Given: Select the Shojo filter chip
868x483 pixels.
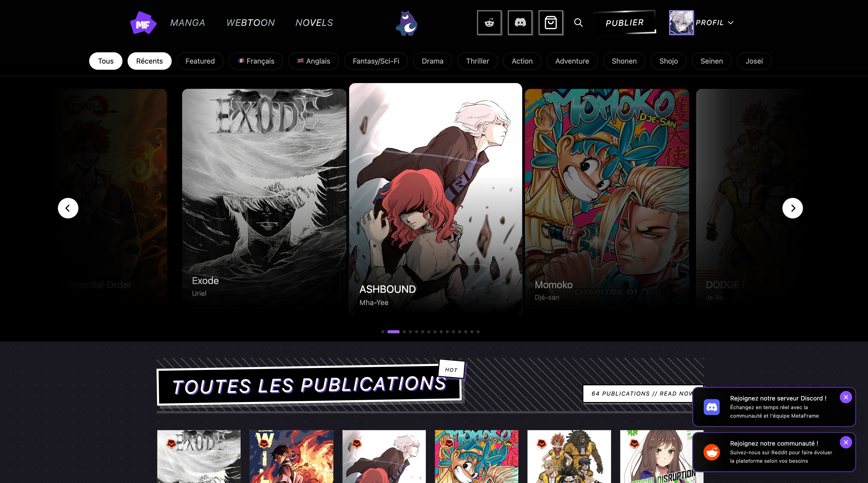Looking at the screenshot, I should tap(668, 61).
